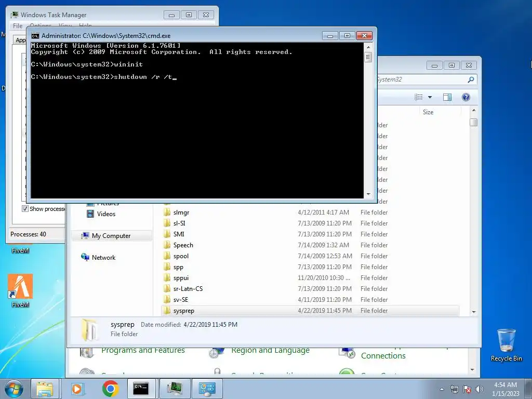
Task: Select My Computer in Explorer navigation pane
Action: 111,236
